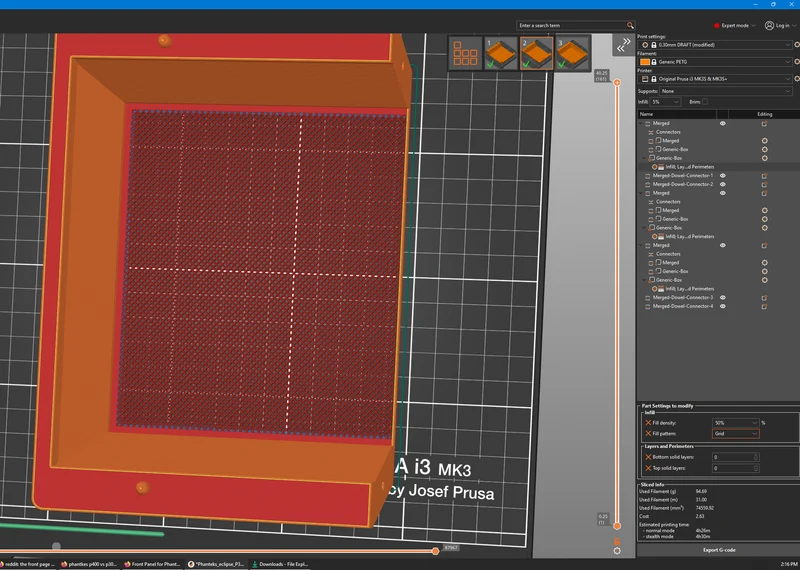800x570 pixels.
Task: Click the top handle of vertical layer slider
Action: 617,82
